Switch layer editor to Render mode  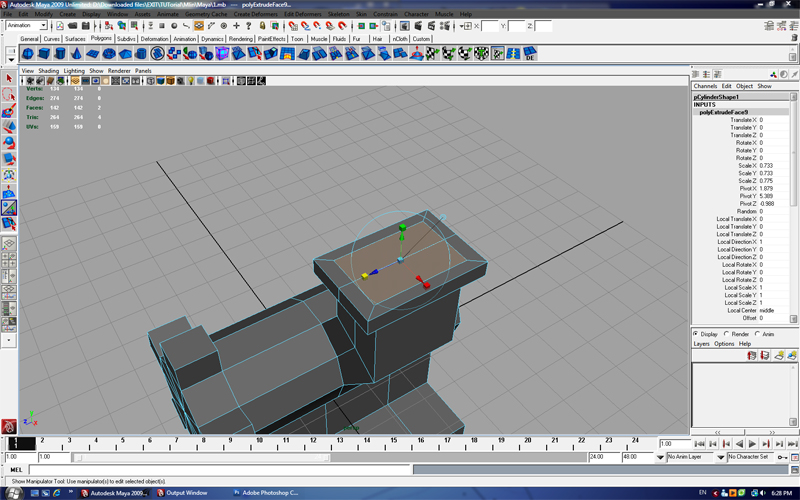(x=727, y=334)
